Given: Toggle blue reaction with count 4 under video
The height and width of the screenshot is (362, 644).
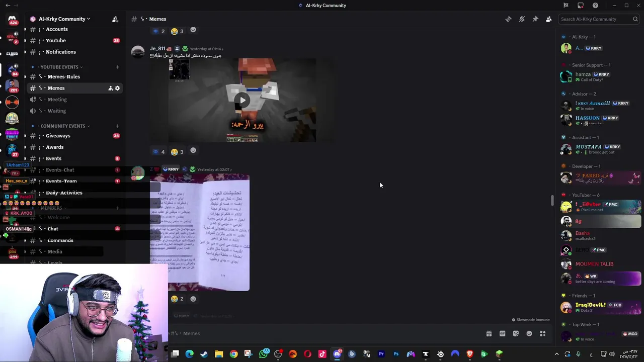Looking at the screenshot, I should coord(158,151).
